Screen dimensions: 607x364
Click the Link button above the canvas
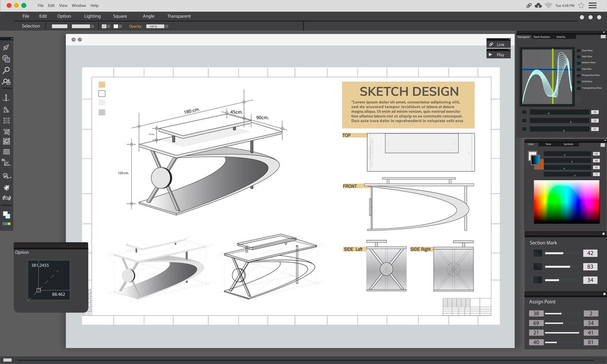[x=498, y=44]
